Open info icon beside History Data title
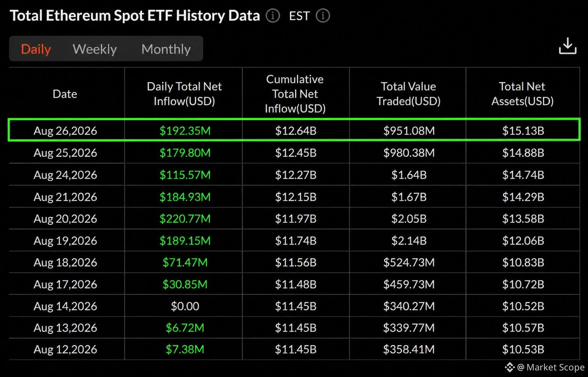 [273, 16]
